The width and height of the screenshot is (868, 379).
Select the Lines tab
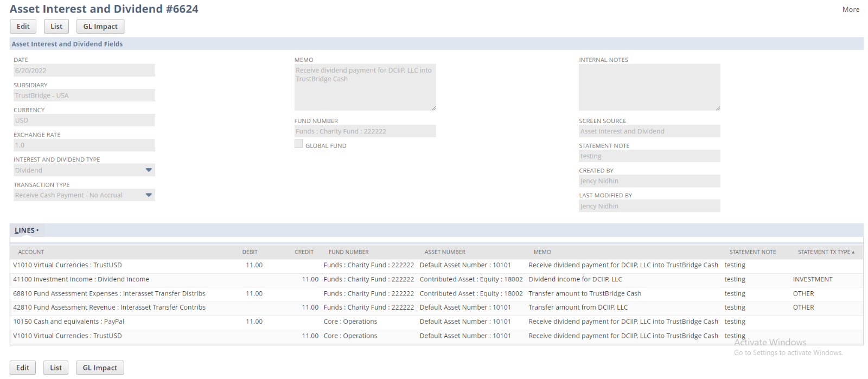point(25,230)
